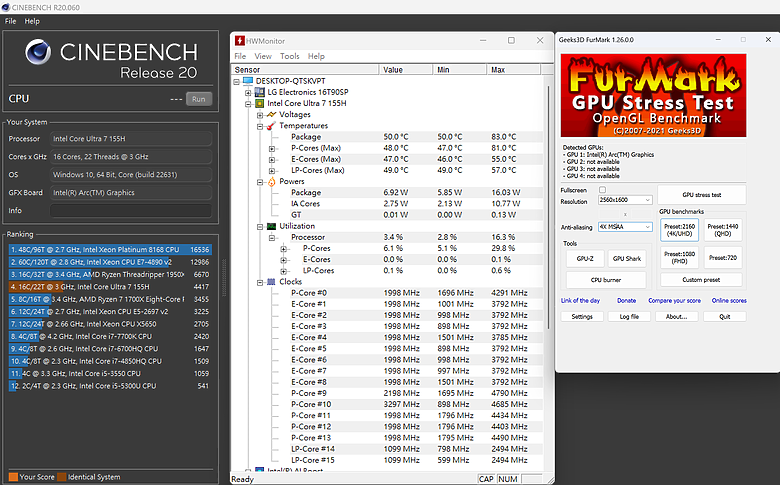Viewport: 780px width, 485px height.
Task: Click the About... button in FurMark
Action: point(677,316)
